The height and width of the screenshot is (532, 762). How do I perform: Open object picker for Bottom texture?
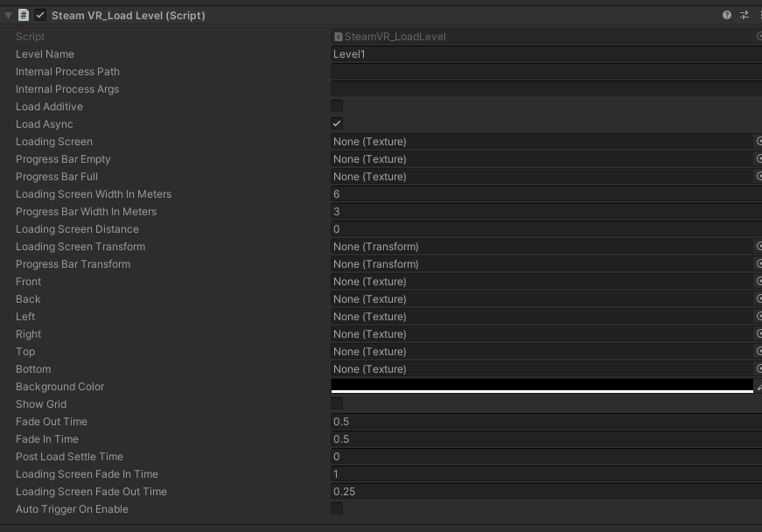[758, 368]
